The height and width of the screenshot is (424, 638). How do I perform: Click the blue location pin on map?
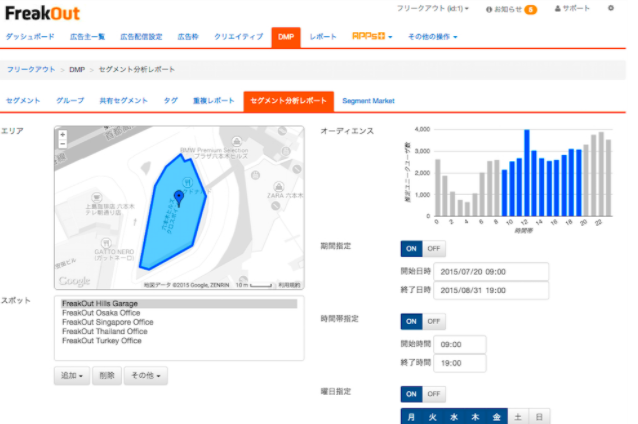point(179,197)
